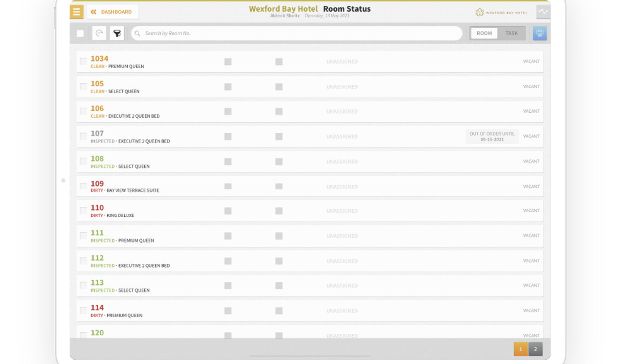
Task: Click CLEAN status of room 105
Action: [x=98, y=92]
